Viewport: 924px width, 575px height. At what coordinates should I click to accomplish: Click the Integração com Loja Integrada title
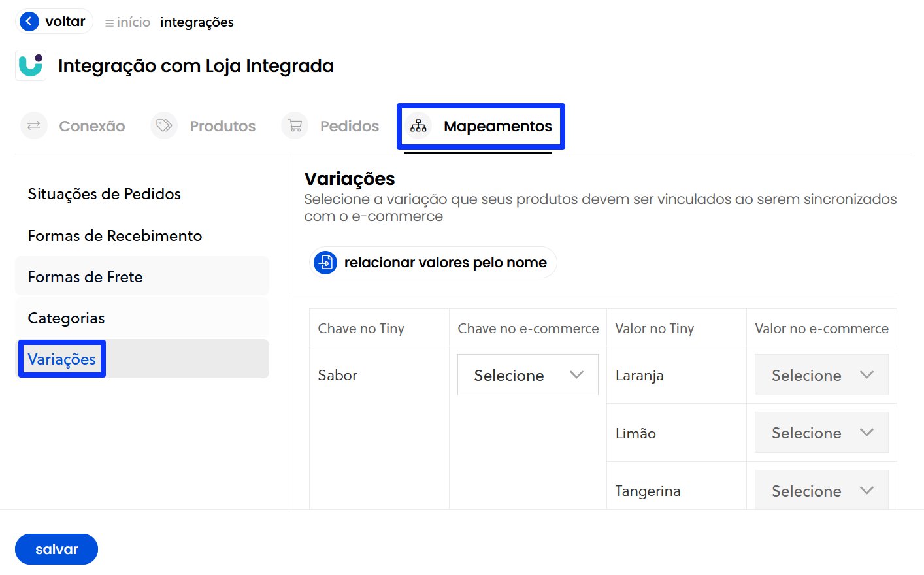(x=196, y=66)
